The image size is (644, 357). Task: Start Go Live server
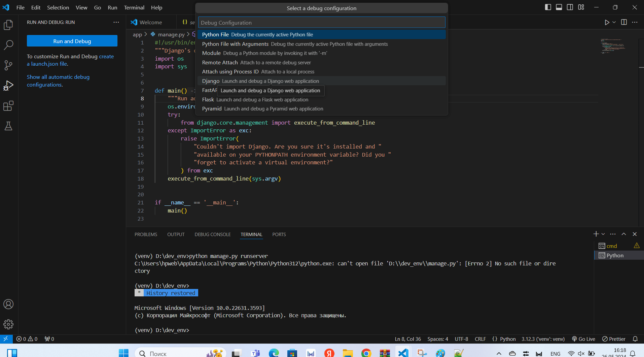[583, 339]
